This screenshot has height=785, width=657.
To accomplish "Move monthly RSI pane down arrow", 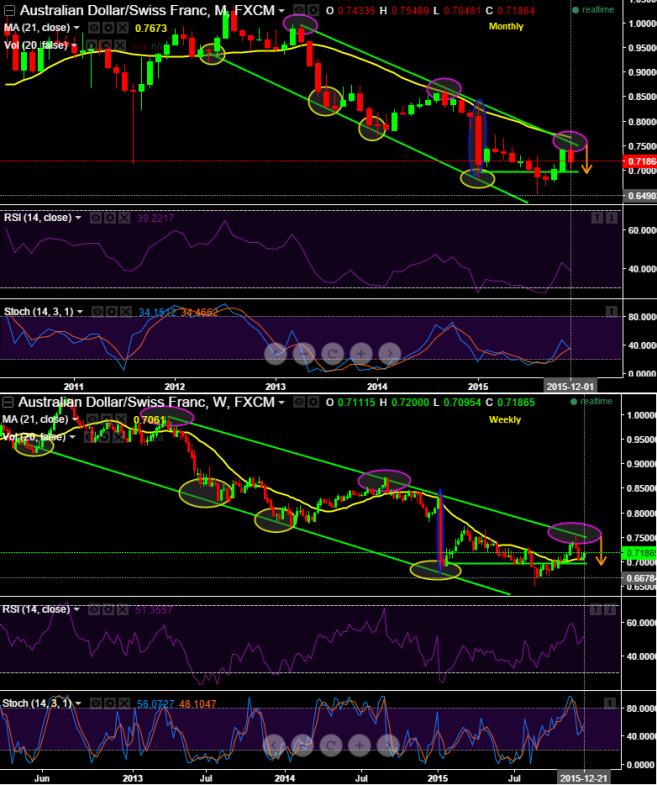I will (x=611, y=217).
